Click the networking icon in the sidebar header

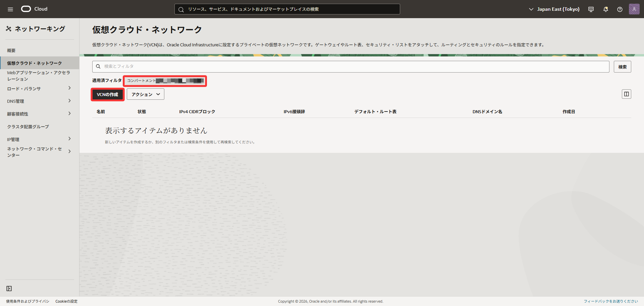[x=9, y=29]
